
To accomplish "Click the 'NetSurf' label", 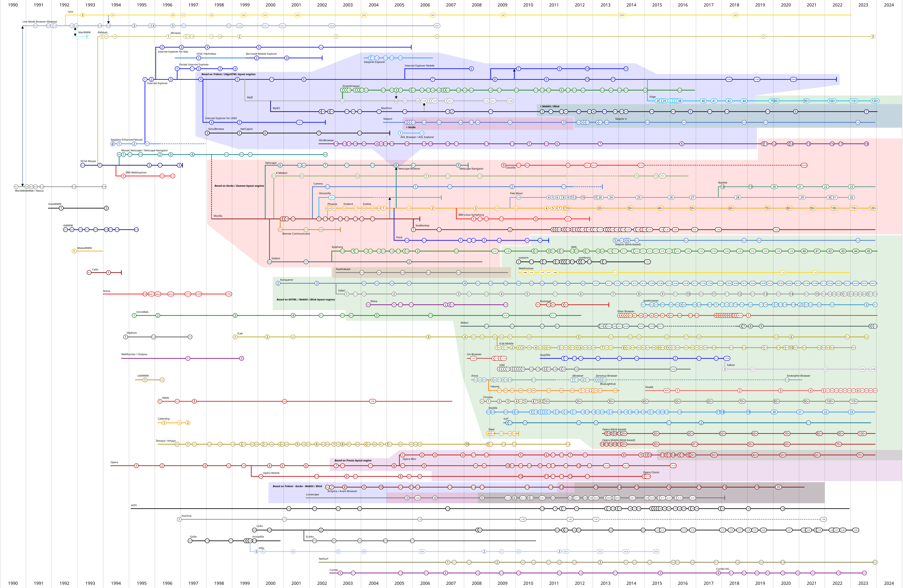I will (323, 559).
